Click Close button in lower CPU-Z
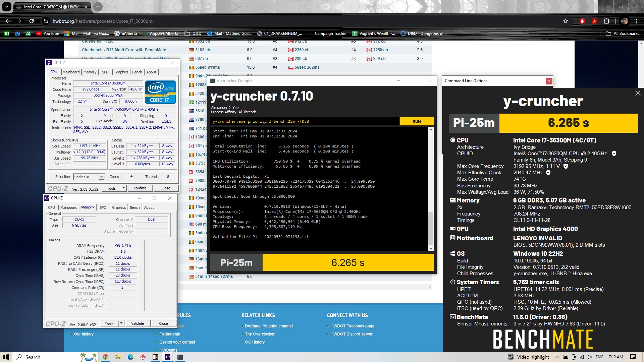644x362 pixels. coord(163,323)
